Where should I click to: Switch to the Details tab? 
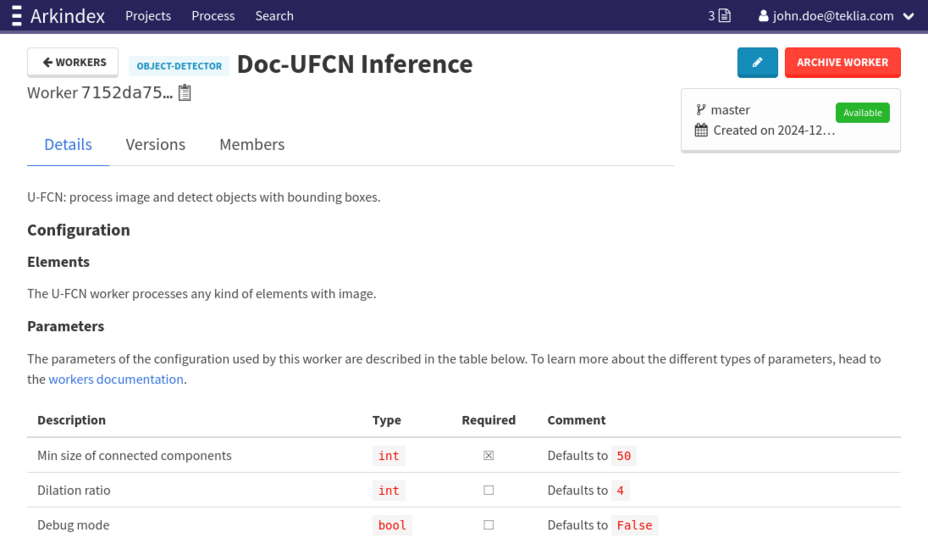(x=68, y=144)
